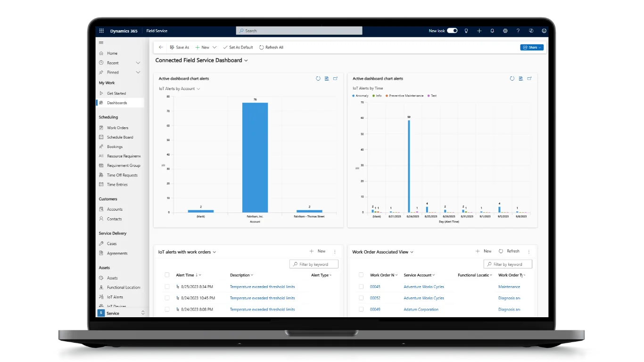
Task: Open IoT Alerts by Account chart dropdown
Action: [x=180, y=89]
